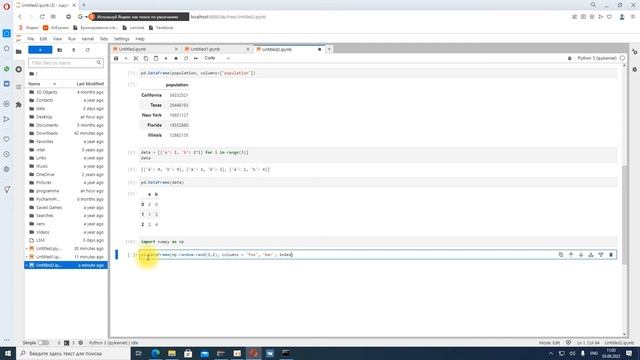This screenshot has width=640, height=360.
Task: Run the selected cell with the play icon
Action: tap(166, 58)
